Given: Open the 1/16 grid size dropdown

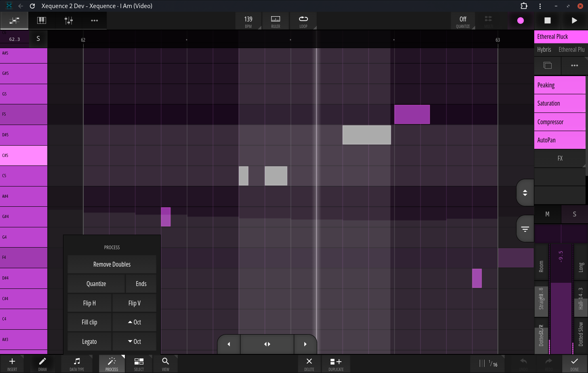Looking at the screenshot, I should [488, 364].
